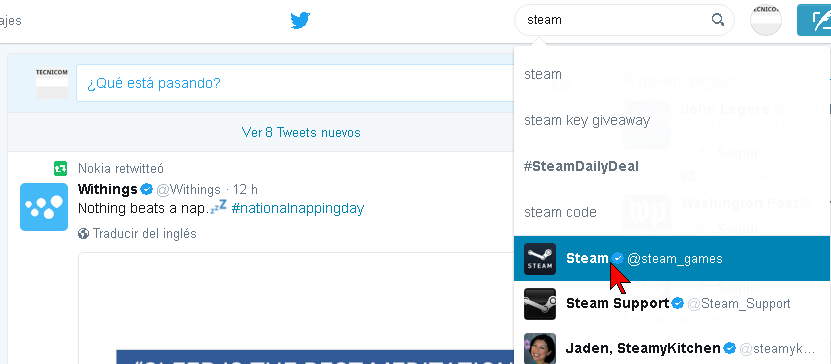Click the compose Tweet button
831x364 pixels.
tap(814, 20)
